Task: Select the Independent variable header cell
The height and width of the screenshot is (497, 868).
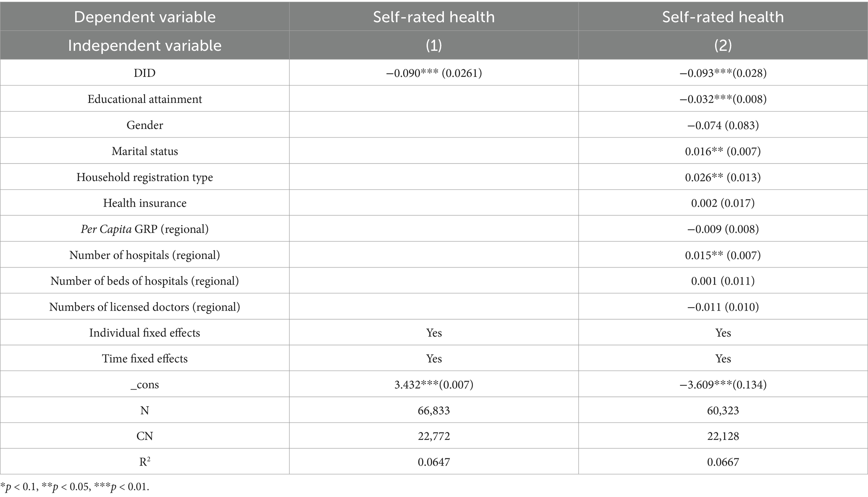Action: coord(144,45)
